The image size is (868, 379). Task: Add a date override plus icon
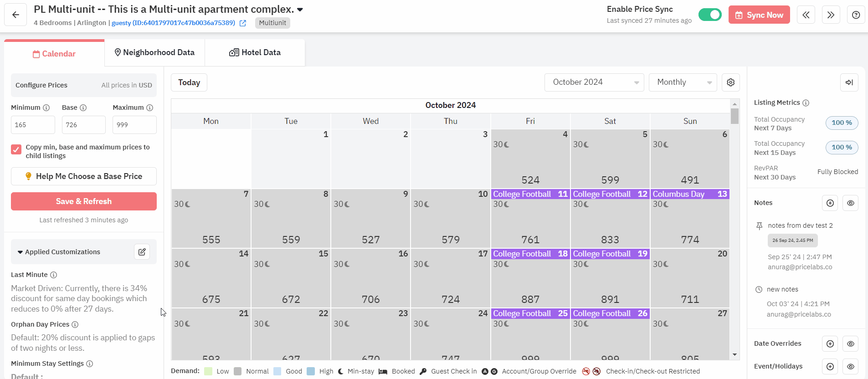830,344
